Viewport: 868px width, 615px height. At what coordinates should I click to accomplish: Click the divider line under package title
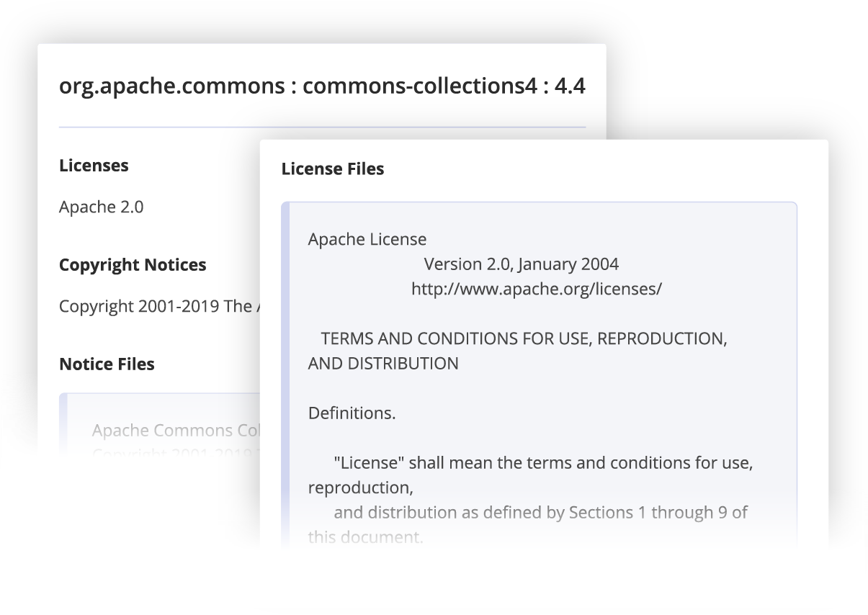(x=322, y=127)
